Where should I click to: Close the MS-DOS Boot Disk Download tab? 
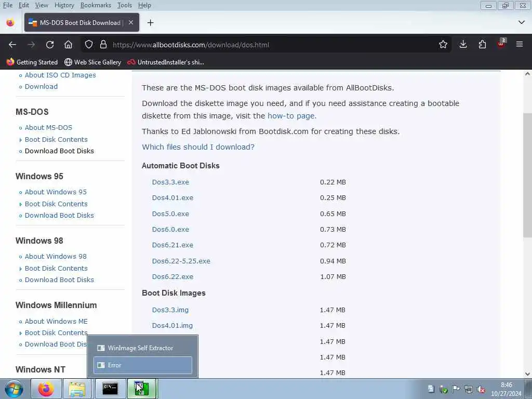point(131,22)
